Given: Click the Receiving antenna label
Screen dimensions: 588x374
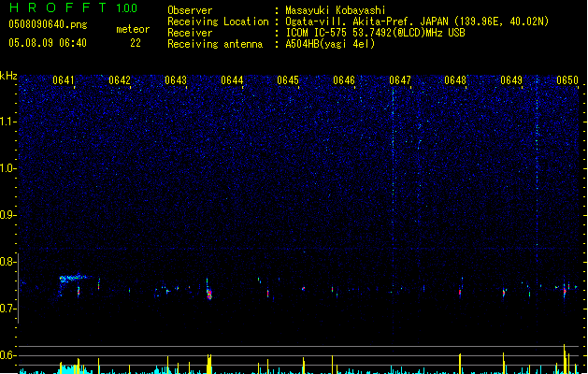Looking at the screenshot, I should tap(215, 44).
